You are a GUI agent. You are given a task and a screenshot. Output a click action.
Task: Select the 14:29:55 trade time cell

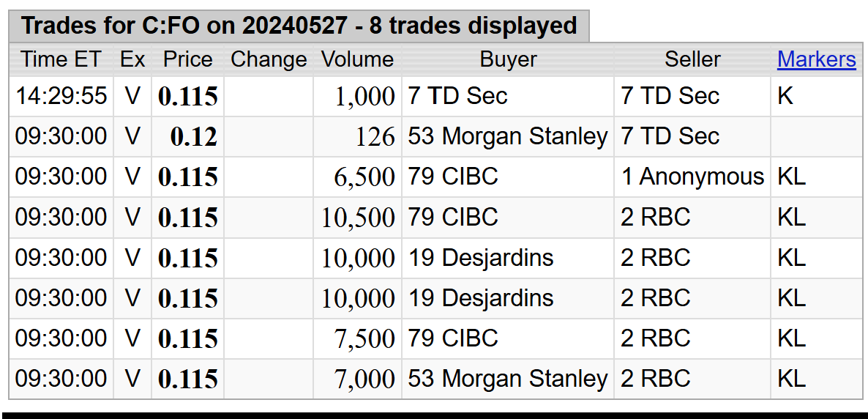(x=61, y=96)
